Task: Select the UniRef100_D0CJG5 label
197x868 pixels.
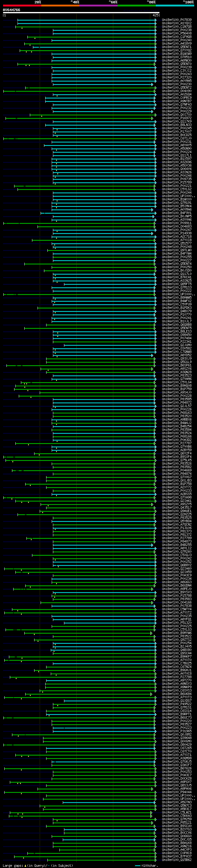Action: coord(177,839)
